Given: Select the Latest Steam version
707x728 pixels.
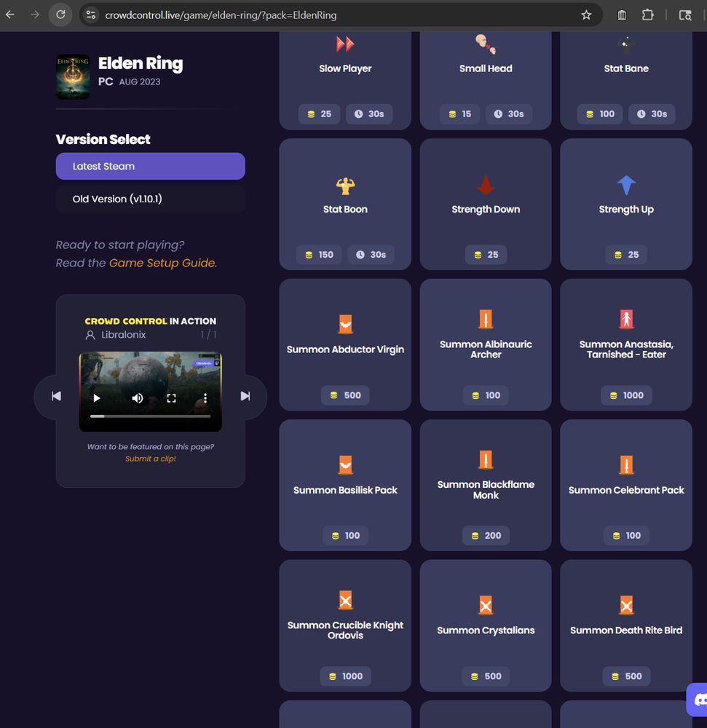Looking at the screenshot, I should [151, 166].
